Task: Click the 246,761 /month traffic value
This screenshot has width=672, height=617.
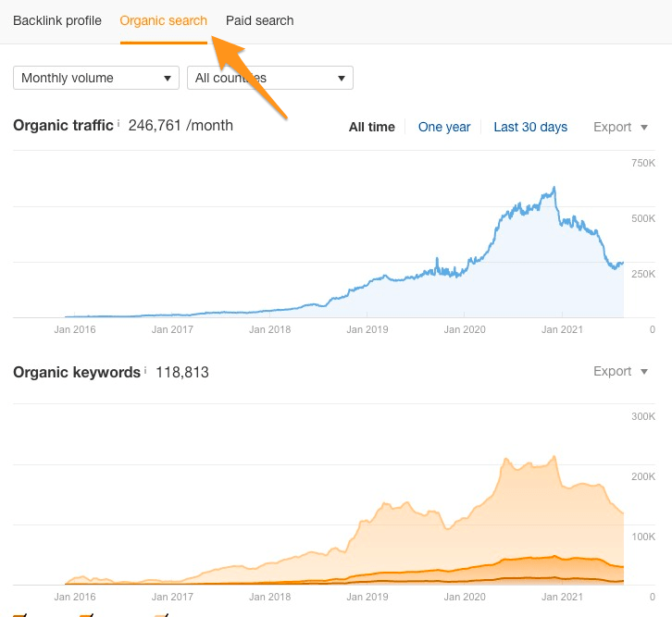Action: 180,126
